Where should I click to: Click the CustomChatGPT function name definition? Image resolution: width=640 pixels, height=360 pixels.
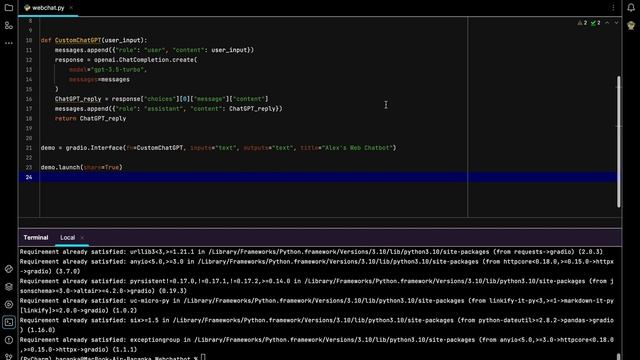point(78,40)
